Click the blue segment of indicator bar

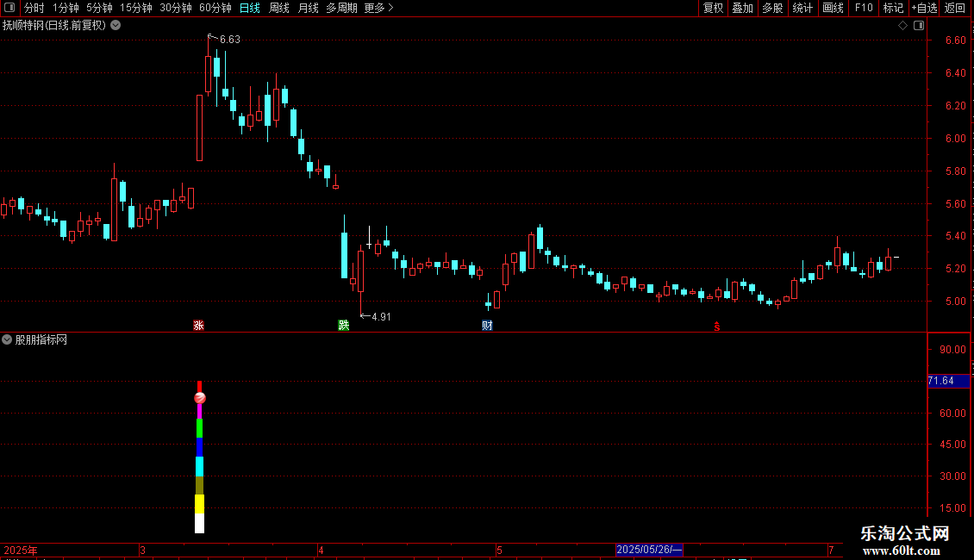pos(199,447)
